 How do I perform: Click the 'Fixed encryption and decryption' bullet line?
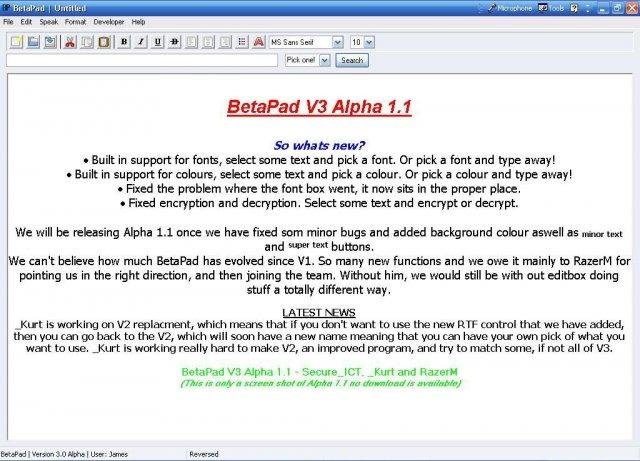[x=319, y=203]
